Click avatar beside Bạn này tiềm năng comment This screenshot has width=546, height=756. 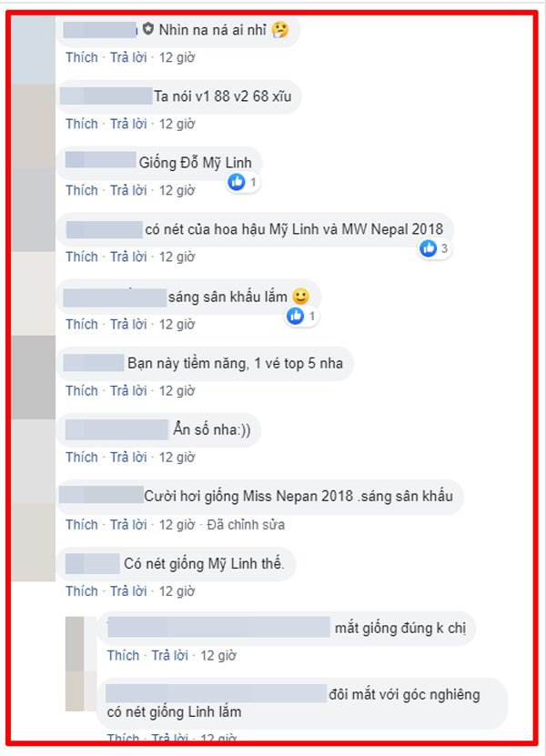coord(34,378)
